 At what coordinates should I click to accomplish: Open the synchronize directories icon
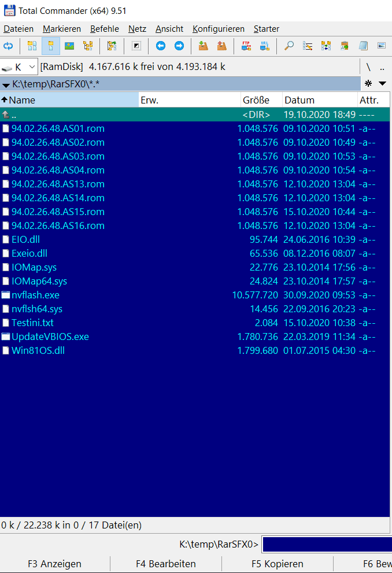(326, 46)
